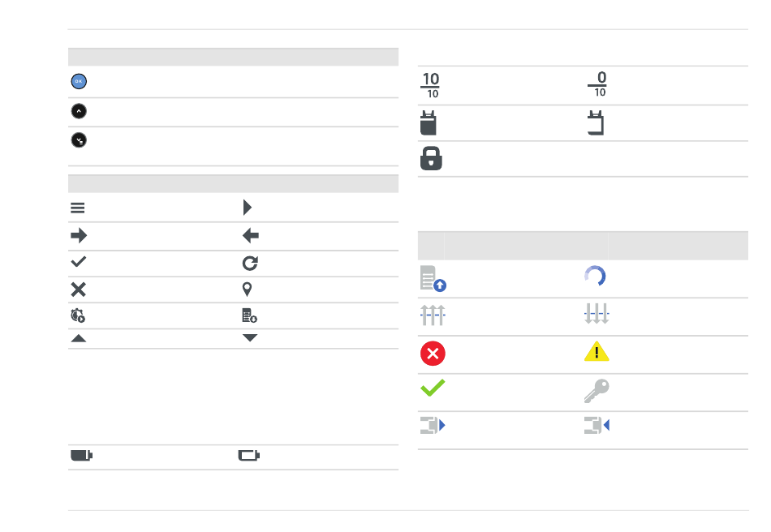Click the dark left arrow icon
Screen dimensions: 771x532
[251, 236]
